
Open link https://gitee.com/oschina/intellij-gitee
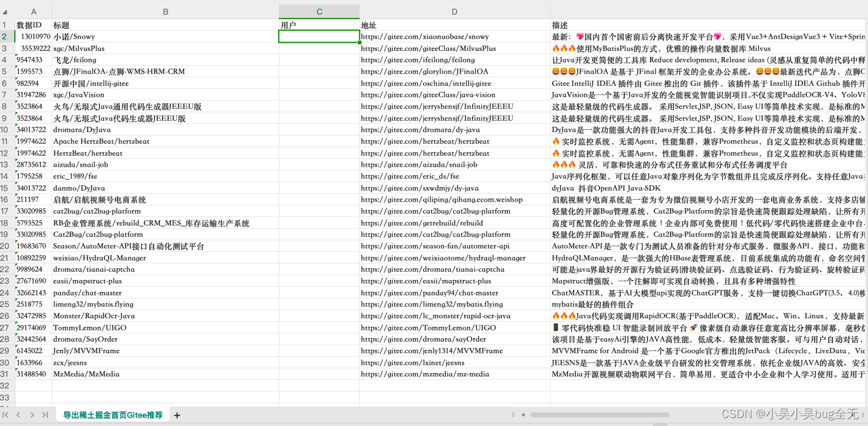coord(426,83)
